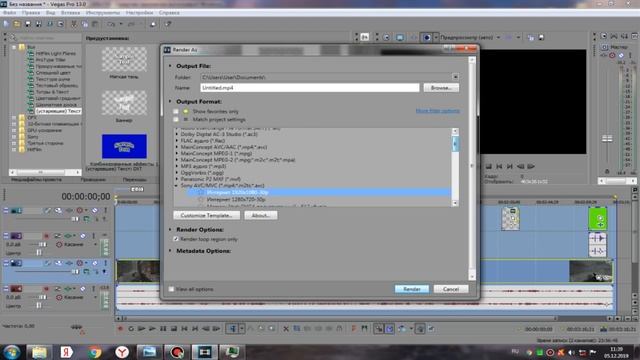This screenshot has width=640, height=360.
Task: Click the Play from start transport icon
Action: (x=142, y=329)
